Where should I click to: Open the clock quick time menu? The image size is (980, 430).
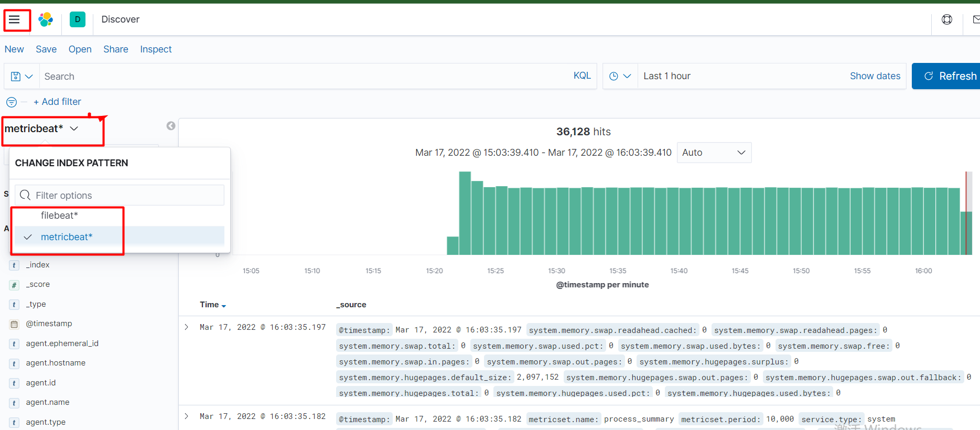(620, 77)
